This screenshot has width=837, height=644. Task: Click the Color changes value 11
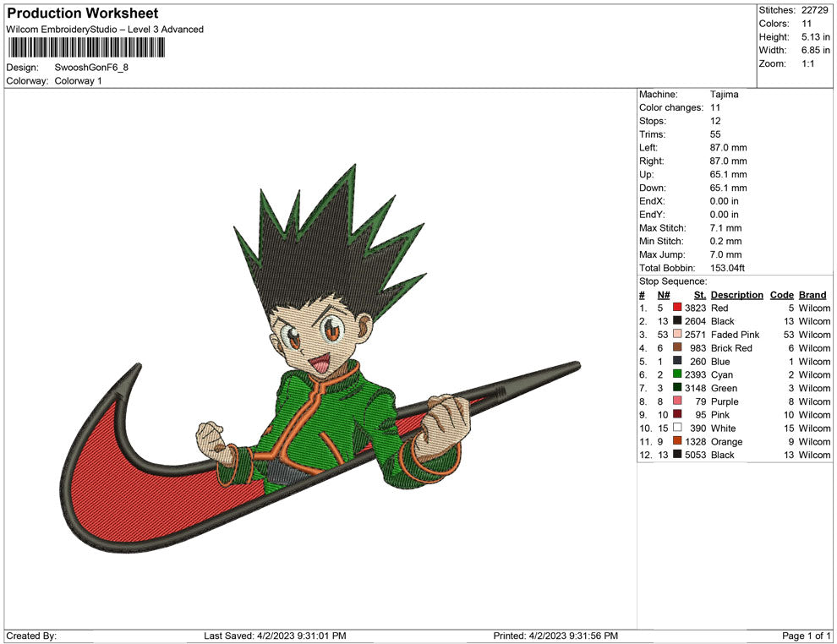pos(715,107)
